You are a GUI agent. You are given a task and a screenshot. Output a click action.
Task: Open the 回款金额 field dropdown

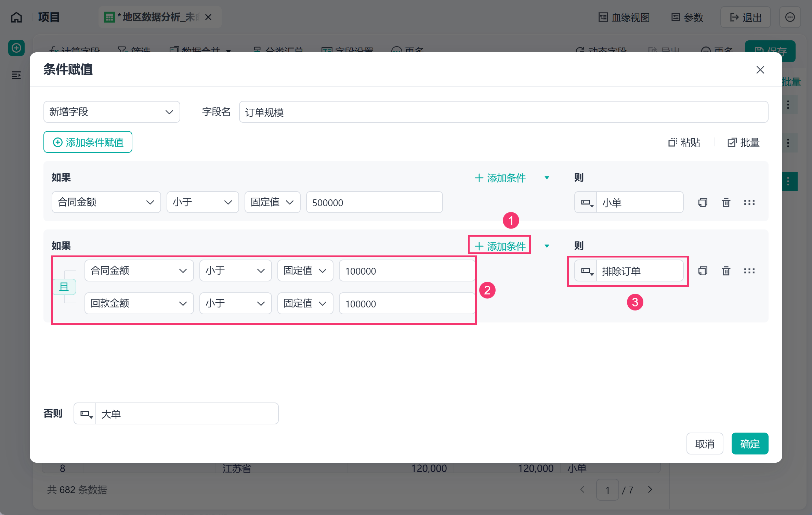[x=139, y=303]
